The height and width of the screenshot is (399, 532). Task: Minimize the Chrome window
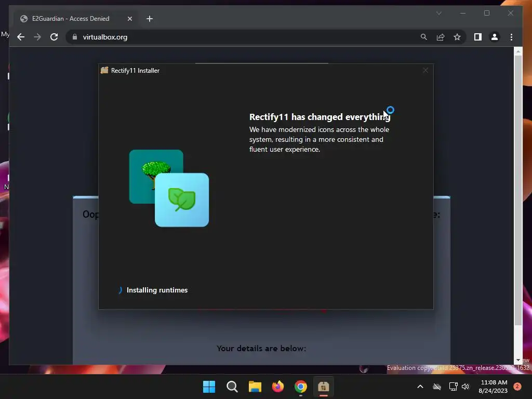[x=463, y=13]
